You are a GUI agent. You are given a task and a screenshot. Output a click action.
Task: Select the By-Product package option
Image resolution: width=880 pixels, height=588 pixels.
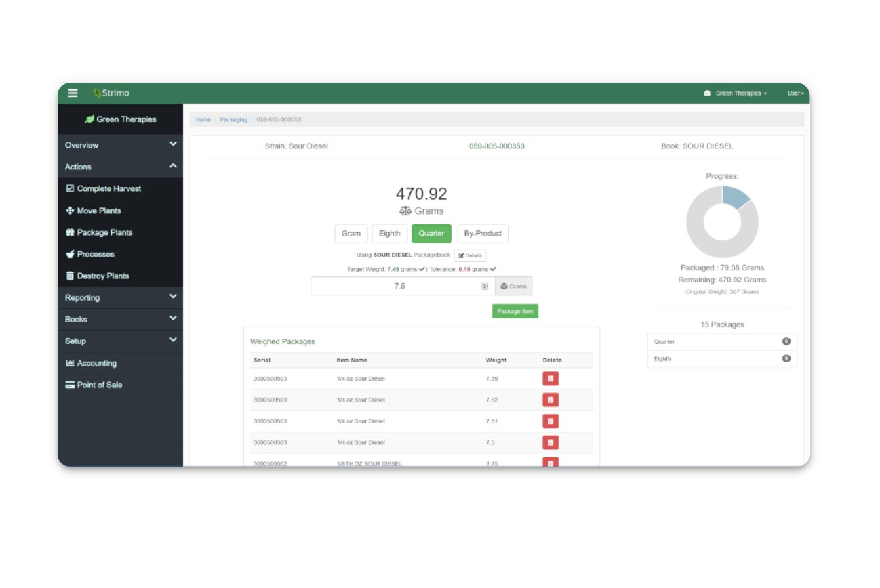click(x=483, y=234)
